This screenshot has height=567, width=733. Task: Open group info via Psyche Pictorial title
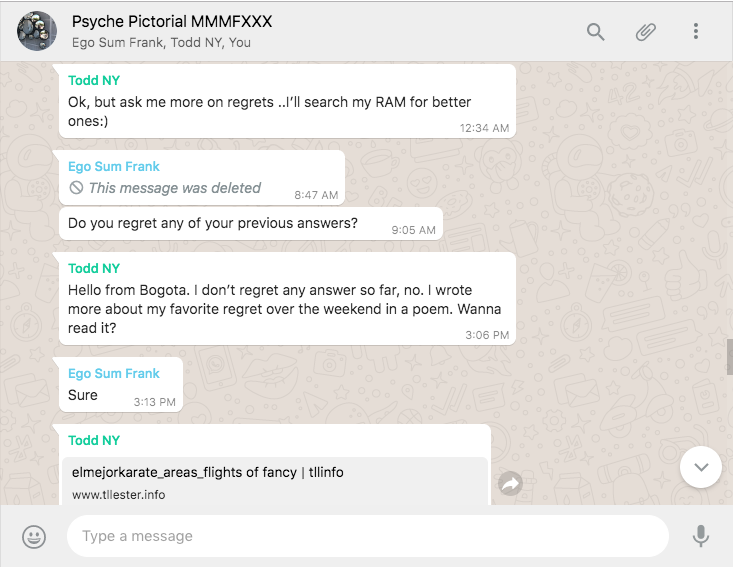(172, 21)
